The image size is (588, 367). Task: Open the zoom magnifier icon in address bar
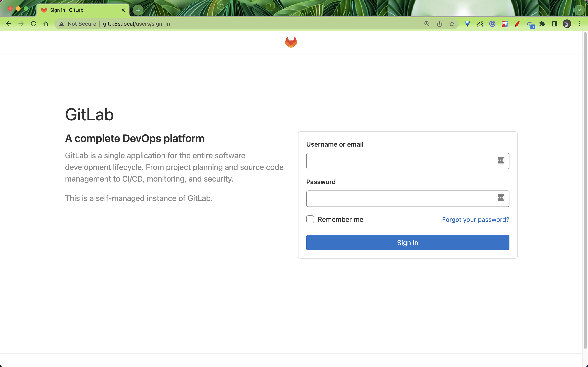[x=427, y=24]
